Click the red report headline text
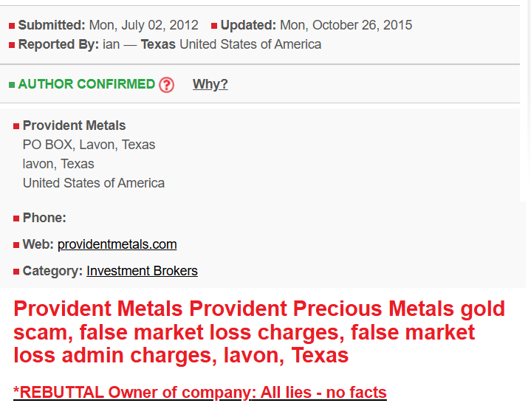 click(x=259, y=331)
